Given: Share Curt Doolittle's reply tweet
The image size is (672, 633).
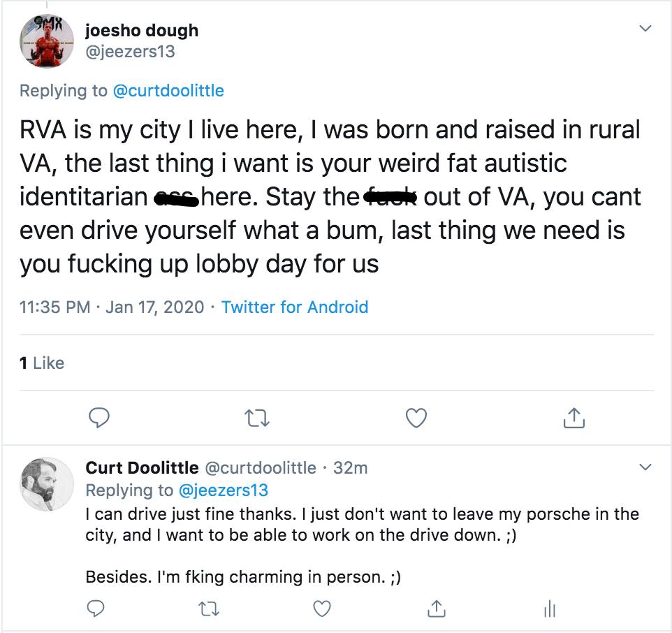Looking at the screenshot, I should [x=435, y=609].
